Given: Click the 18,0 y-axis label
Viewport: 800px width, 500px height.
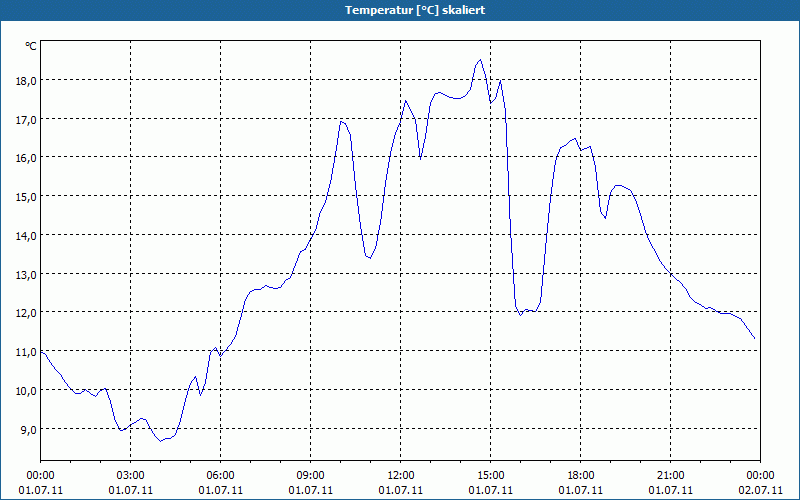Looking at the screenshot, I should click(x=27, y=81).
